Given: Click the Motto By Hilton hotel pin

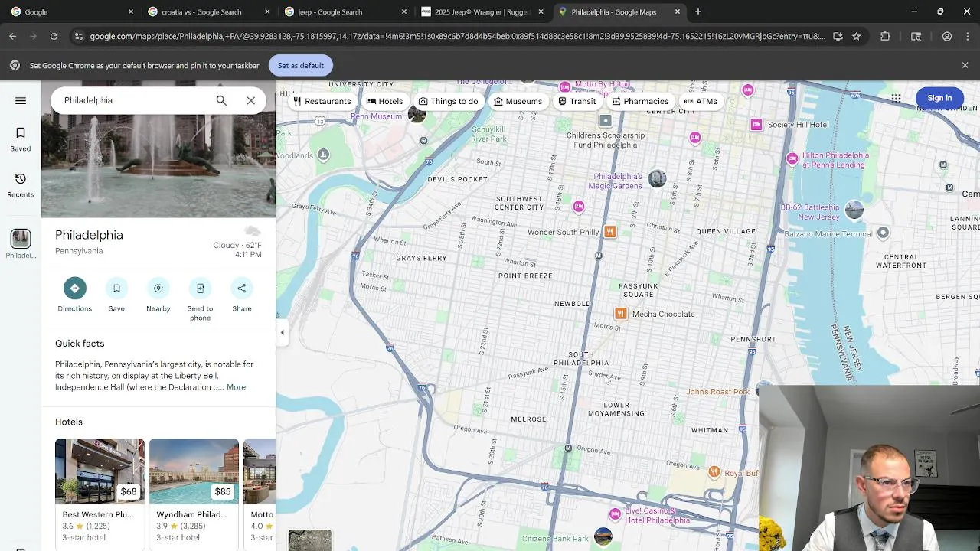Looking at the screenshot, I should (565, 87).
